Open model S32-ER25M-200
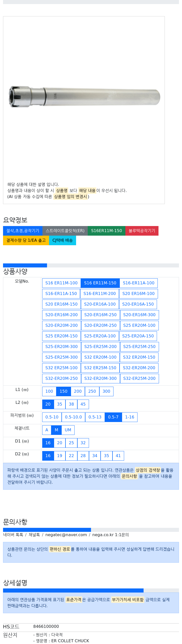182x644 pixels. [140, 379]
